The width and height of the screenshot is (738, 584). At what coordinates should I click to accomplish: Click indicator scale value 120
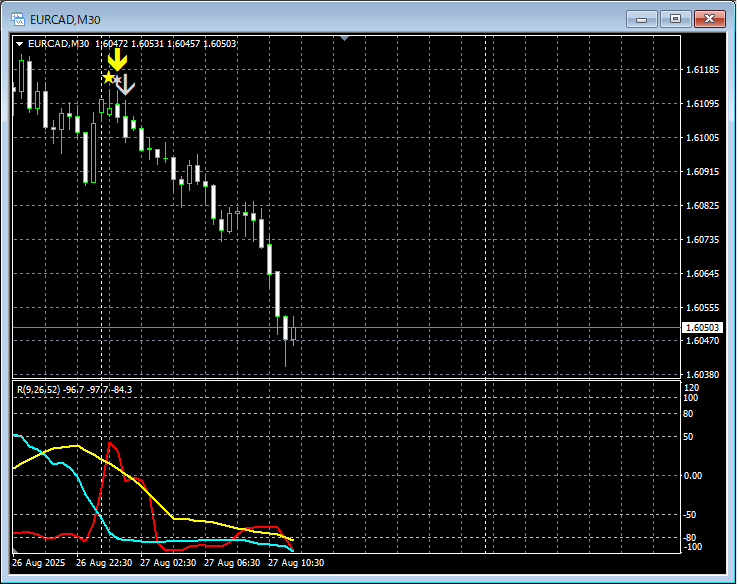coord(691,388)
